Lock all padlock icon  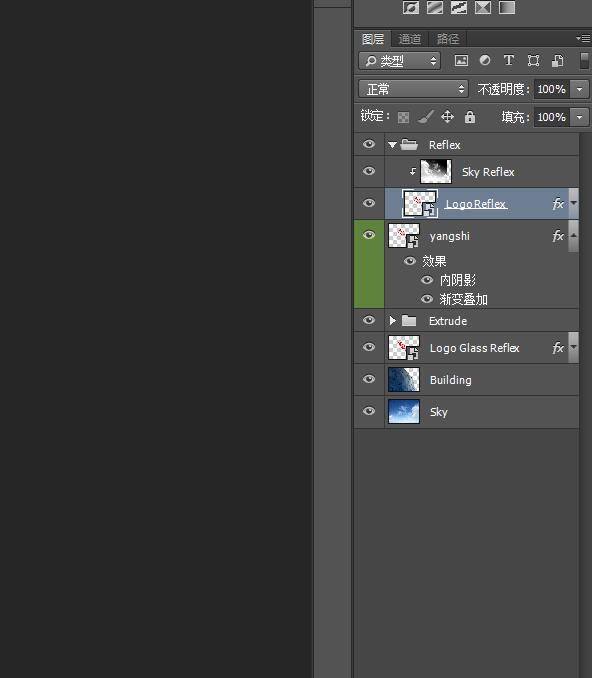pos(470,117)
